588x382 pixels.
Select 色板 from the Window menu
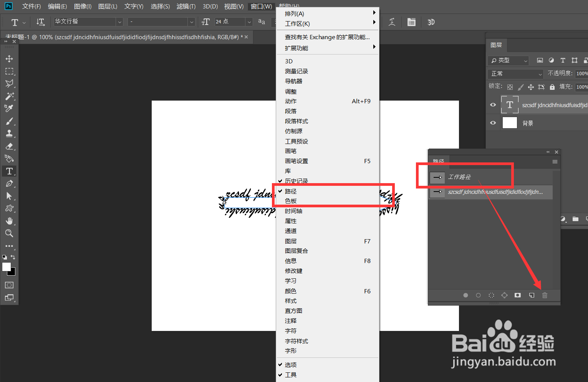pos(291,200)
